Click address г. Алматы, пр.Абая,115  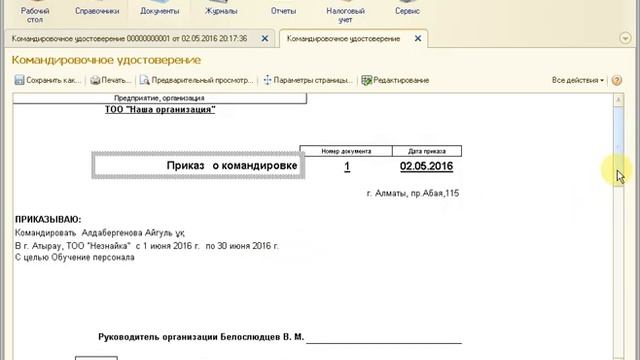coord(413,193)
